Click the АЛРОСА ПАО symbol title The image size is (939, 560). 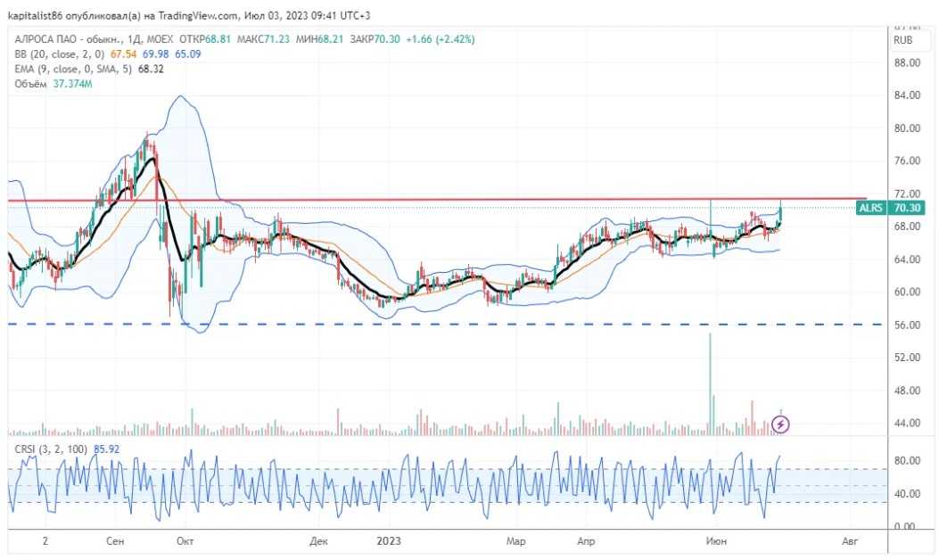click(54, 39)
